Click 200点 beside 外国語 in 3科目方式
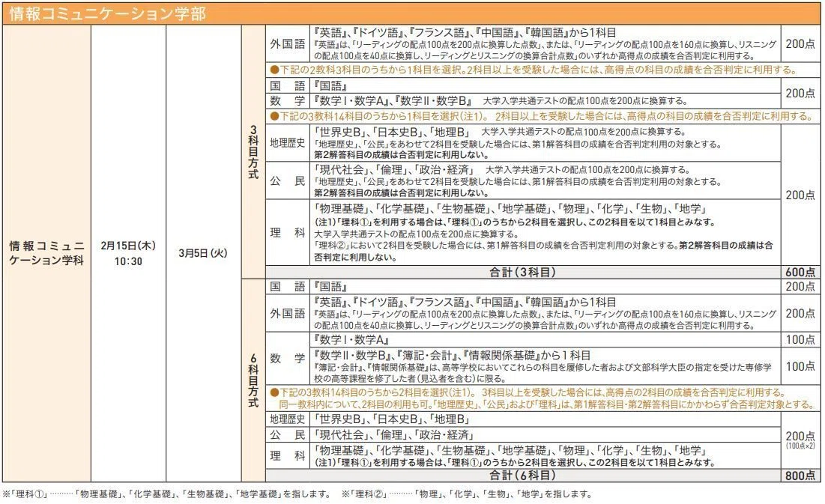This screenshot has height=504, width=825. click(x=800, y=43)
